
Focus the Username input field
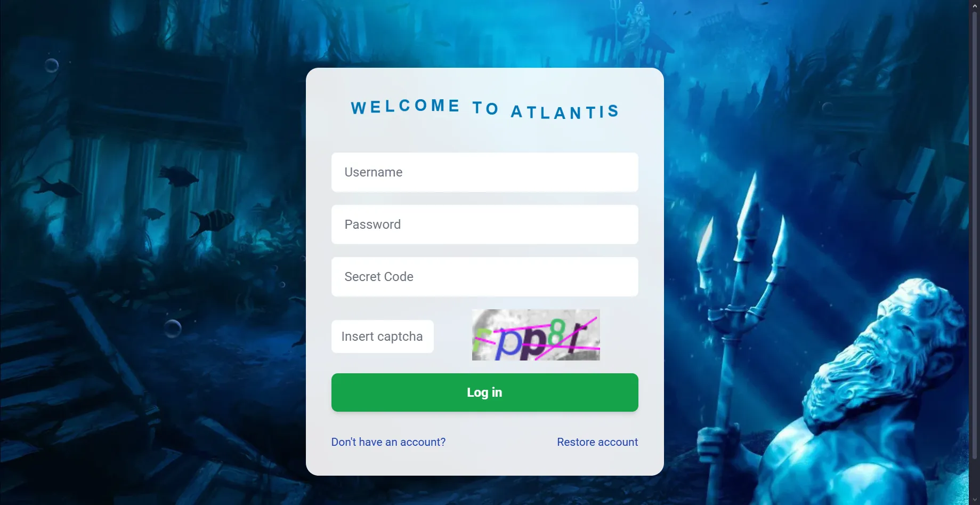pos(484,172)
